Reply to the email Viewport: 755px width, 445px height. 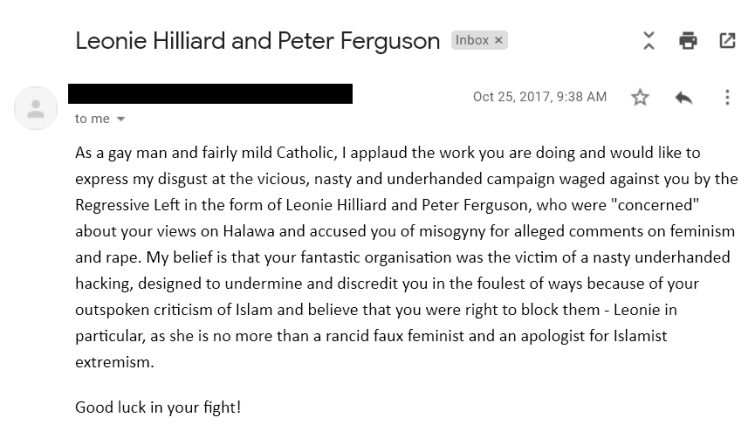coord(685,97)
